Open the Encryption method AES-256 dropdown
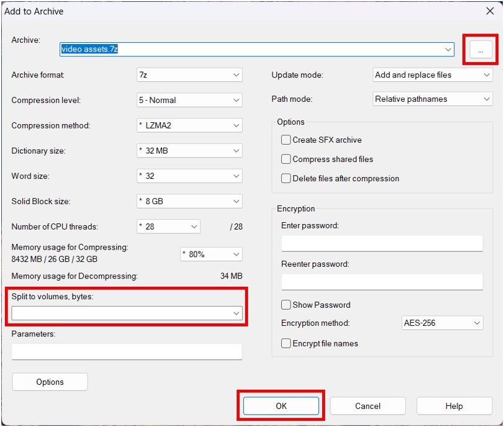This screenshot has height=427, width=504. (x=442, y=323)
